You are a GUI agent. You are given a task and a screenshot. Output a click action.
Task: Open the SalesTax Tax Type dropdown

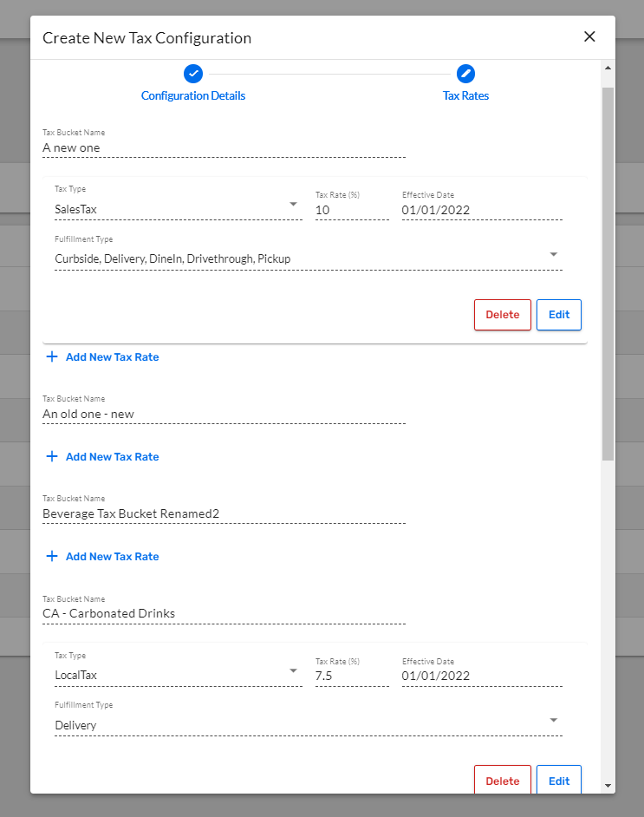point(179,209)
